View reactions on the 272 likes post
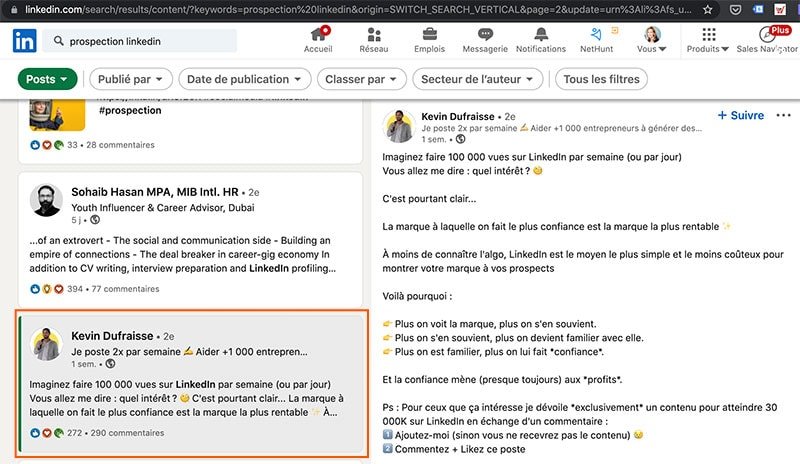800x464 pixels. click(56, 433)
